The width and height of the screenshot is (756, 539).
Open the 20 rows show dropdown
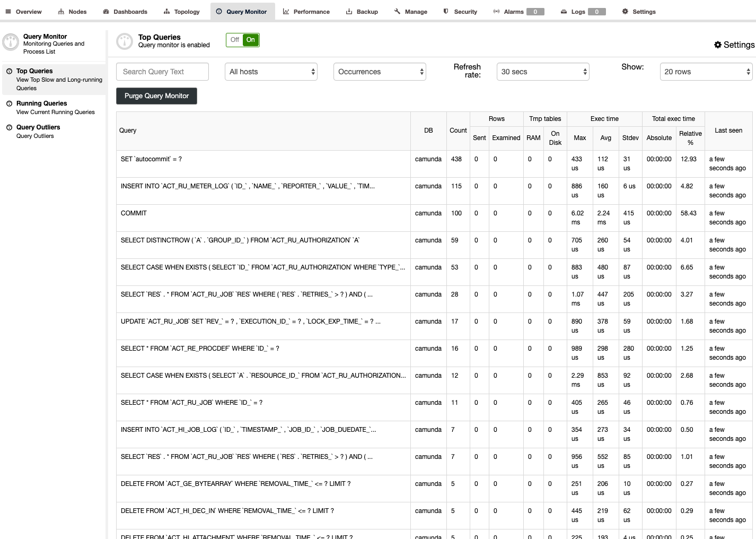706,72
